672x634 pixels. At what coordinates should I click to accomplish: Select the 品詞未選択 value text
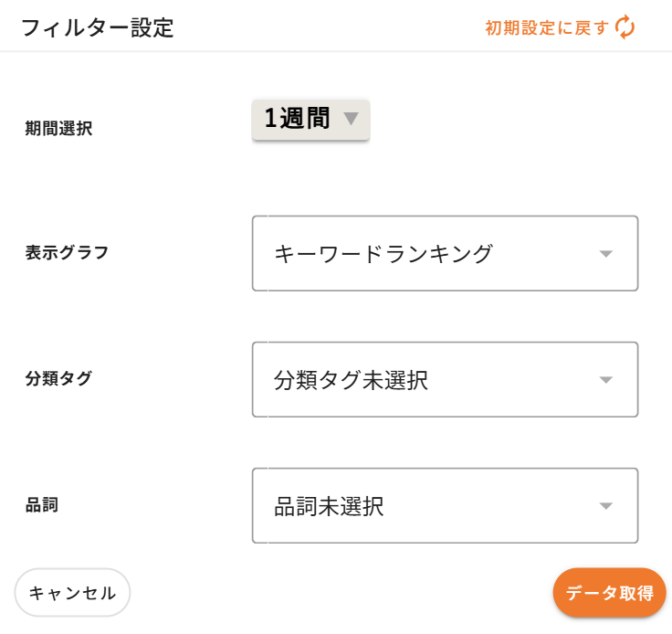[x=329, y=506]
